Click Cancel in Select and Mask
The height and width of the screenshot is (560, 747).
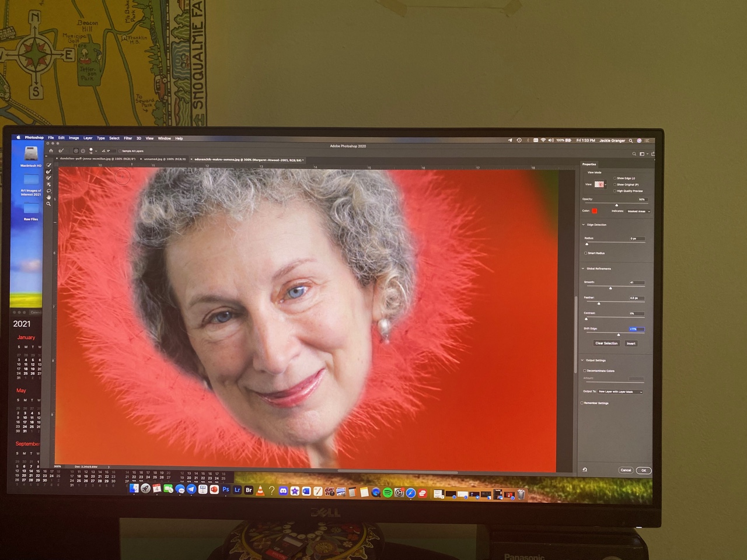626,470
